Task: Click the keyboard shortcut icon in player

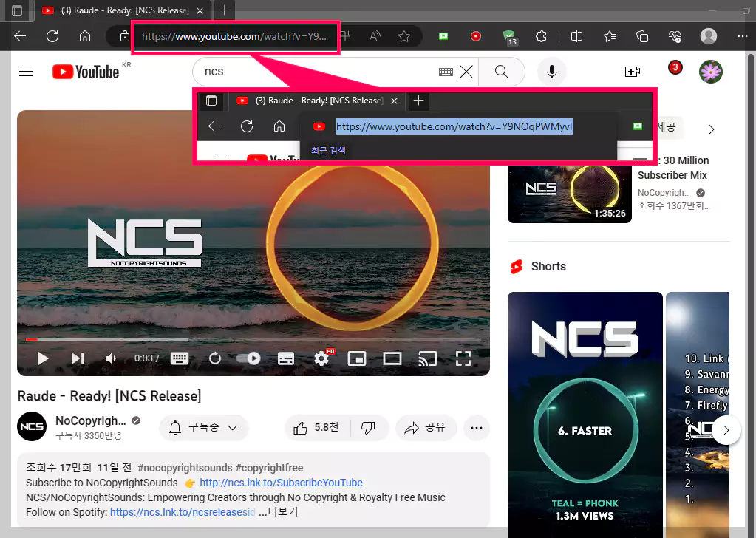Action: [x=180, y=358]
